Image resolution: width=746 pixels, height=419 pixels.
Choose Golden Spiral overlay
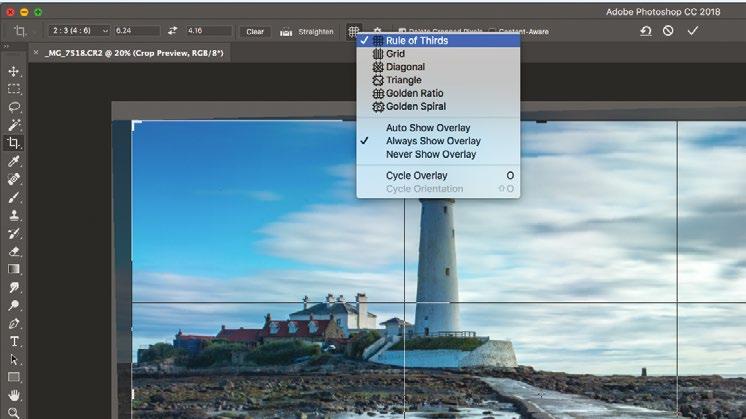coord(438,107)
